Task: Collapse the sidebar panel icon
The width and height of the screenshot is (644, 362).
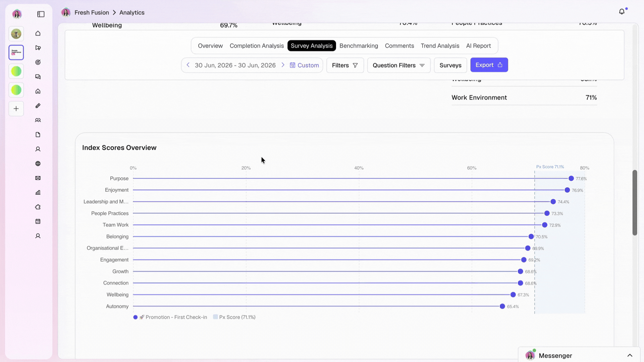Action: 41,14
